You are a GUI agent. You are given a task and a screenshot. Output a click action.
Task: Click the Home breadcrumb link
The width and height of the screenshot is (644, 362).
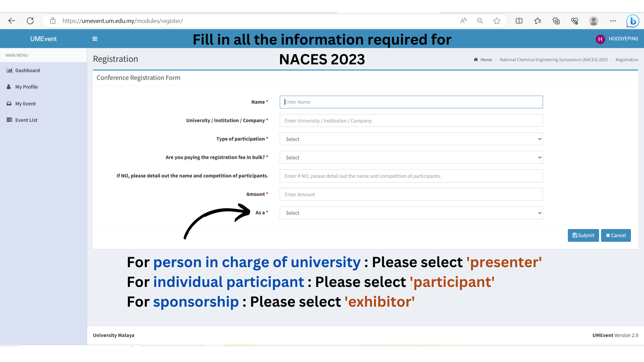(x=486, y=60)
